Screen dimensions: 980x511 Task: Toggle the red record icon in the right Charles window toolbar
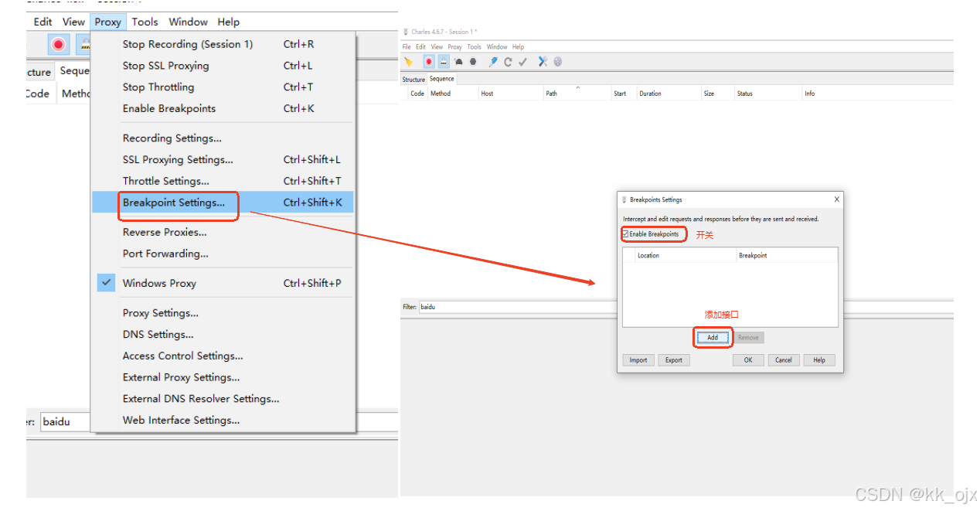coord(429,62)
